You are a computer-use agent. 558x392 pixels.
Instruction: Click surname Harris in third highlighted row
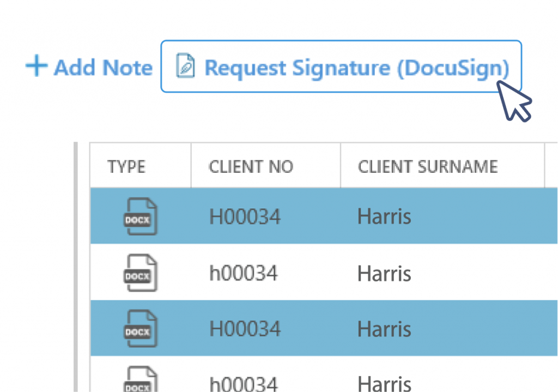pyautogui.click(x=384, y=329)
